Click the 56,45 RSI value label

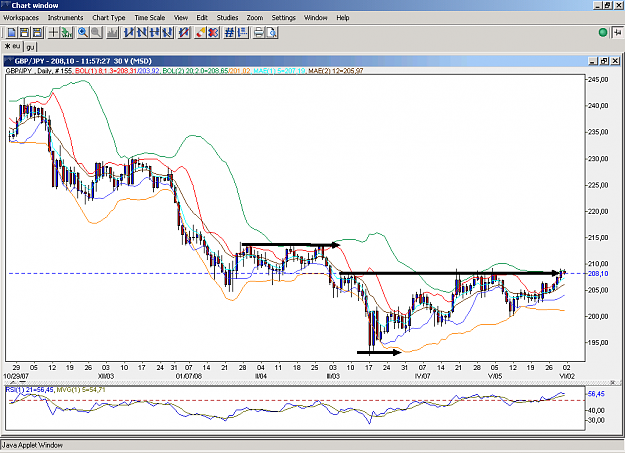(x=596, y=394)
